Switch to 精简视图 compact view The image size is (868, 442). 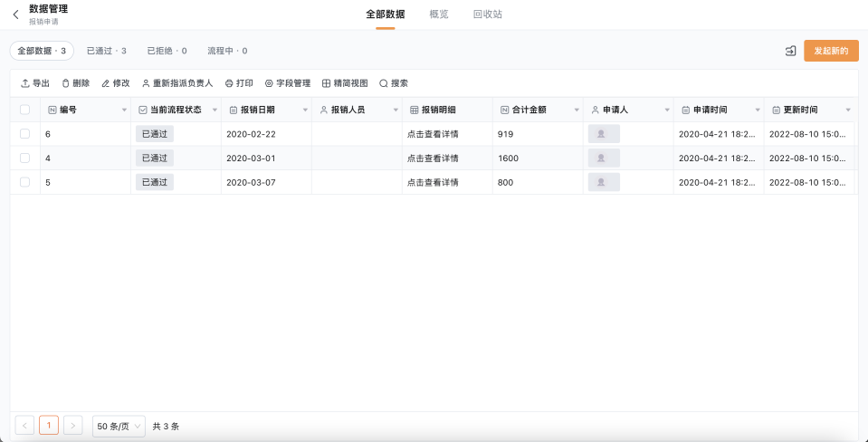click(x=345, y=83)
